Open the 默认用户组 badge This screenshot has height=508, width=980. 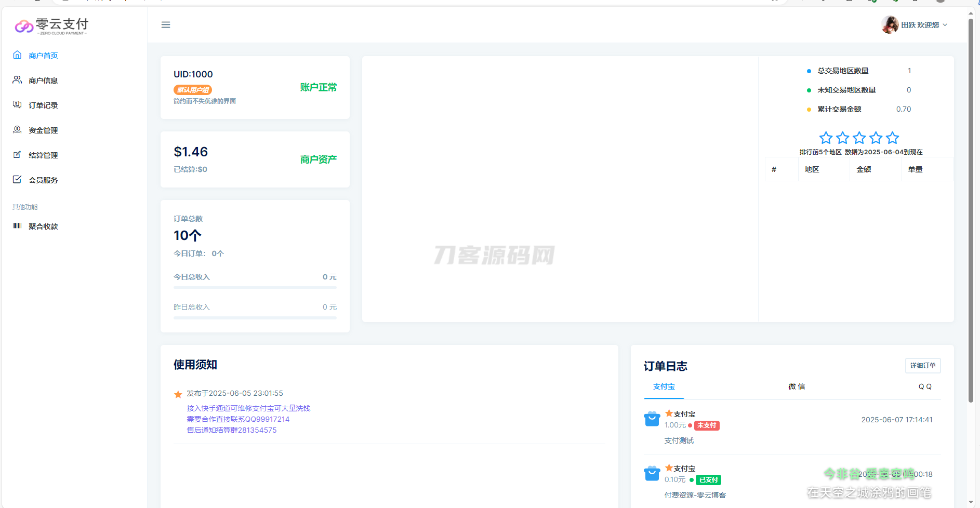tap(192, 89)
